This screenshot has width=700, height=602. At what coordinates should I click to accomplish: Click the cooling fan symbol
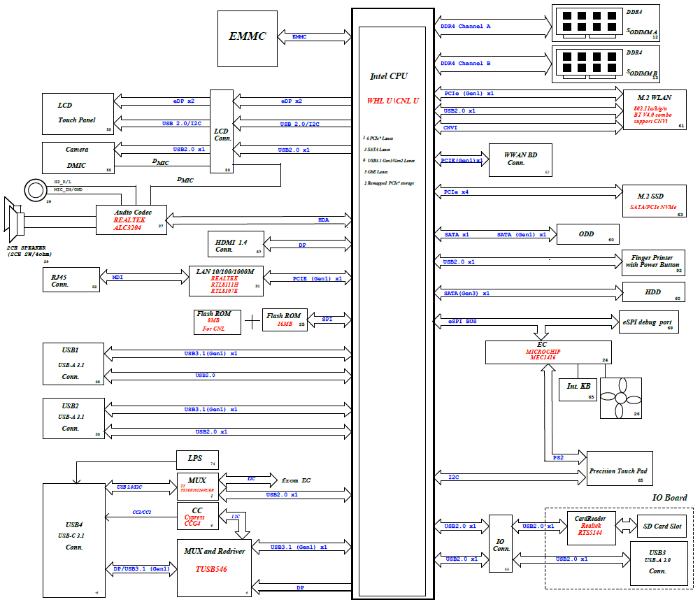click(620, 399)
